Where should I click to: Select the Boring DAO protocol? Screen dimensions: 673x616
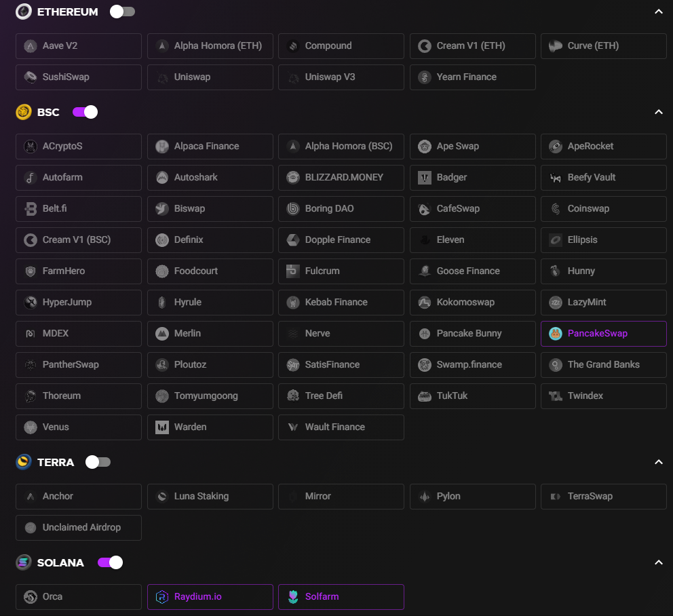341,209
